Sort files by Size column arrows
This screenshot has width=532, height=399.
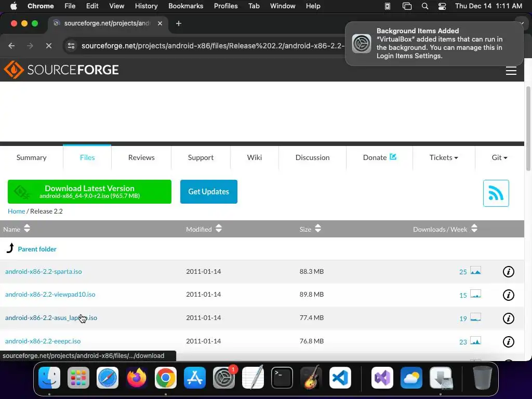pos(317,229)
